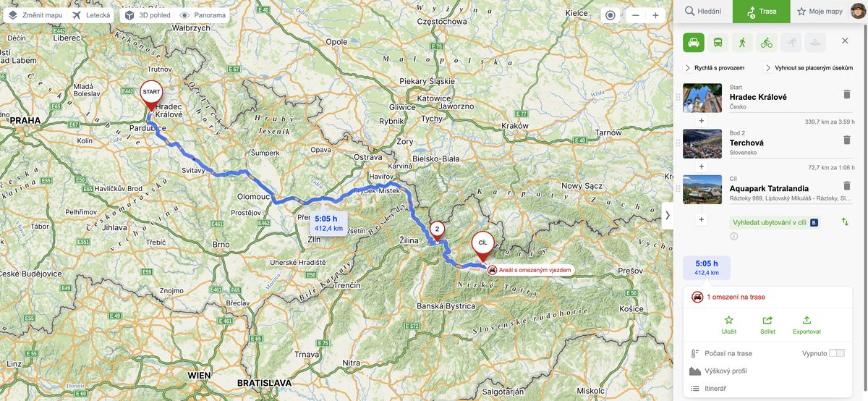Expand Rychlá s provozem options
868x401 pixels.
(x=715, y=68)
